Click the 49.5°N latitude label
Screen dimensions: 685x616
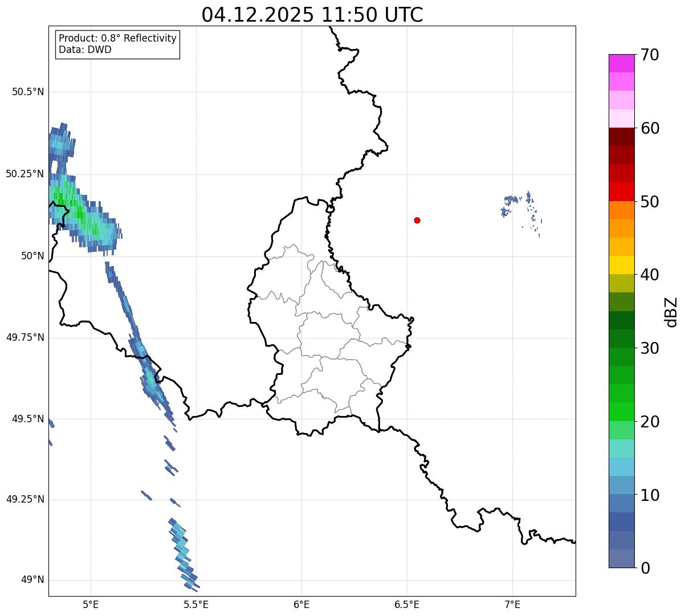(28, 419)
